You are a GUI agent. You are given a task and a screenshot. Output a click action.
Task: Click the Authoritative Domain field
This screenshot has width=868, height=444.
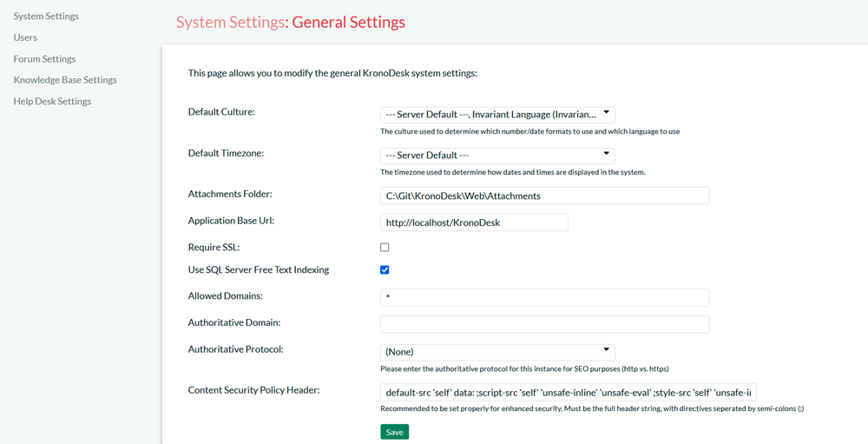545,324
